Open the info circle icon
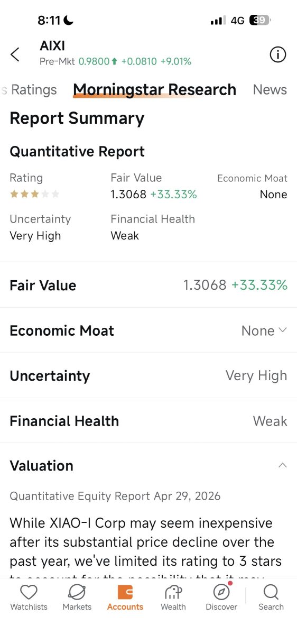Image resolution: width=297 pixels, height=644 pixels. tap(277, 54)
